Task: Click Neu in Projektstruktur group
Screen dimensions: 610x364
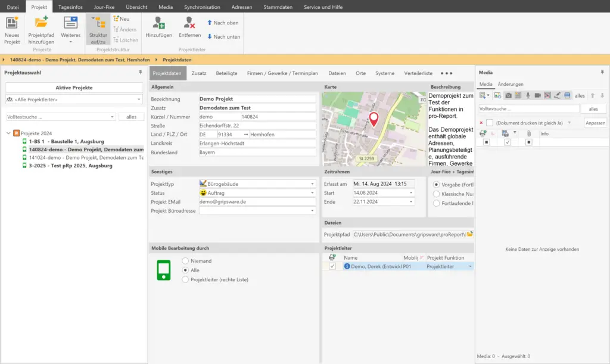Action: coord(122,18)
